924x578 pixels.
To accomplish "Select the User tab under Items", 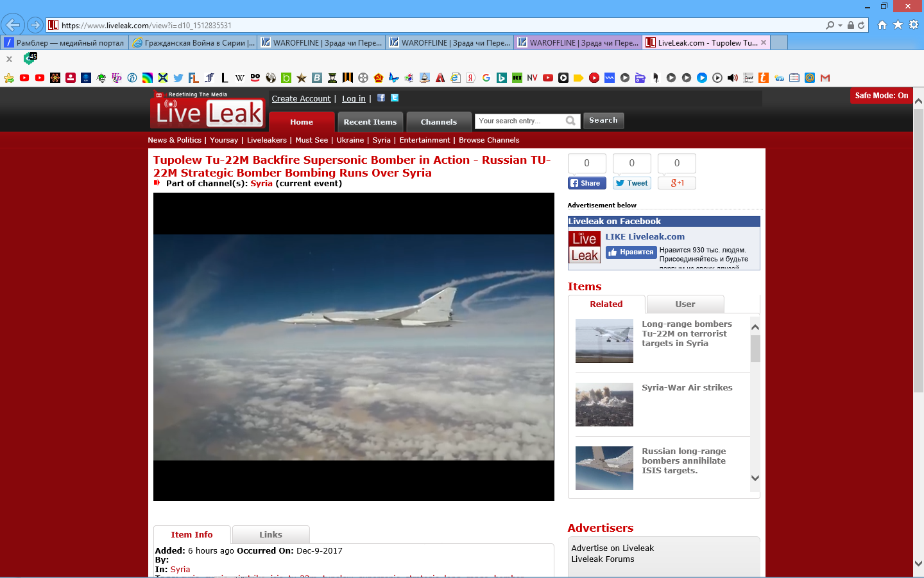I will 685,304.
